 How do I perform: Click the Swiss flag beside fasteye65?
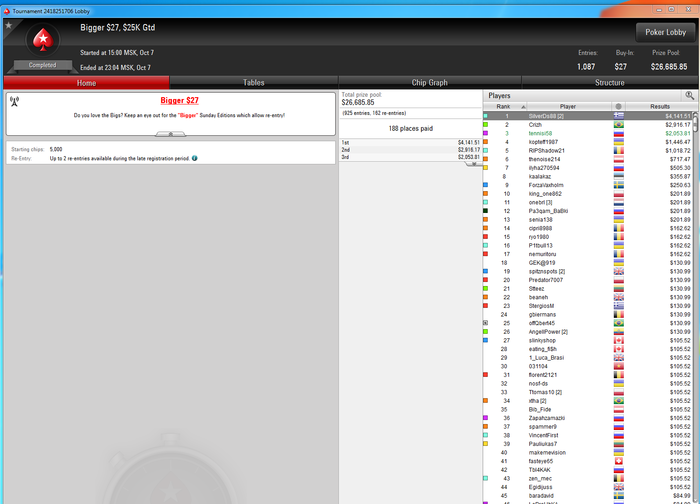point(619,461)
